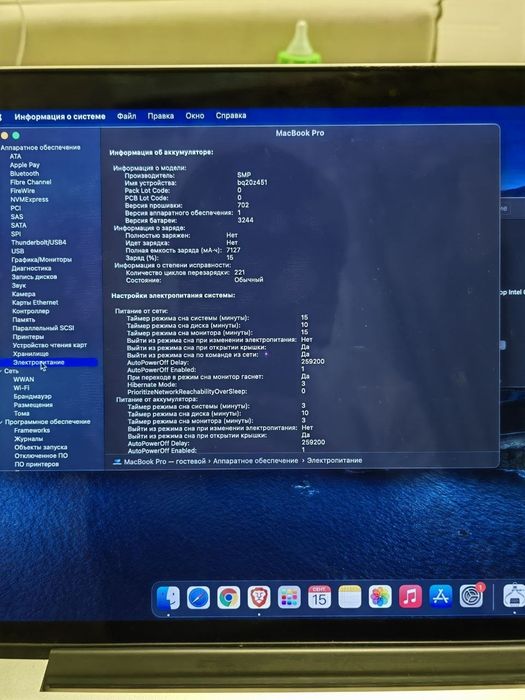This screenshot has width=525, height=700.
Task: Select Параллельный SCSI in the sidebar
Action: (x=43, y=328)
